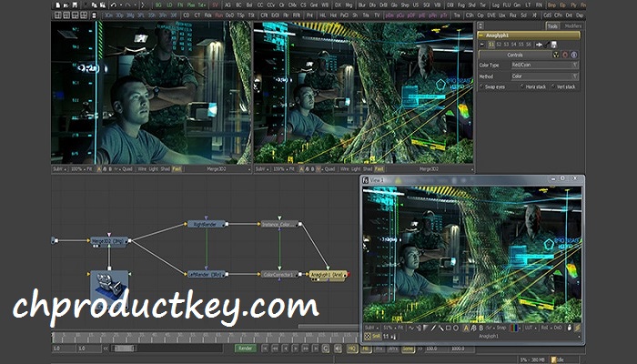637x364 pixels.
Task: Click the play forward button
Action: click(x=296, y=349)
